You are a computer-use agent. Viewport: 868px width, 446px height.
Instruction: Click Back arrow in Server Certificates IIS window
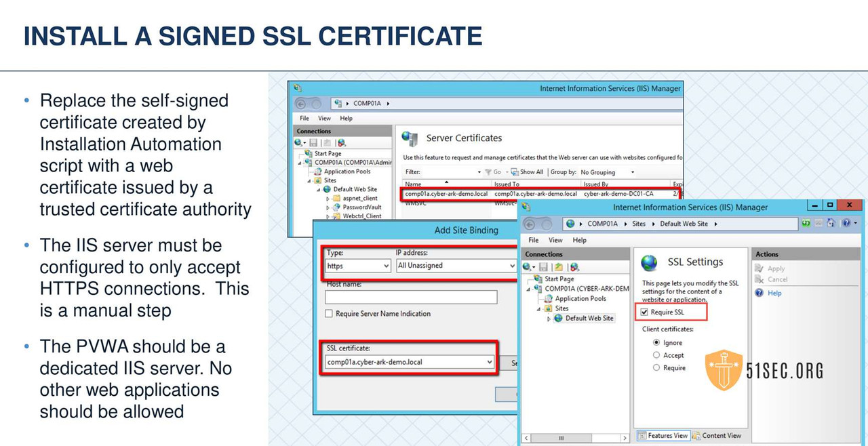pyautogui.click(x=301, y=104)
